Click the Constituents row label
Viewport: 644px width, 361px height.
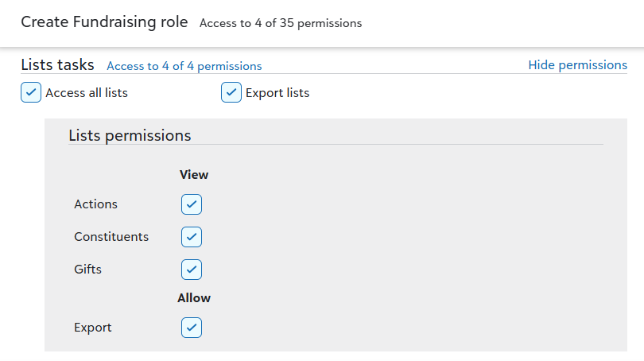coord(111,237)
